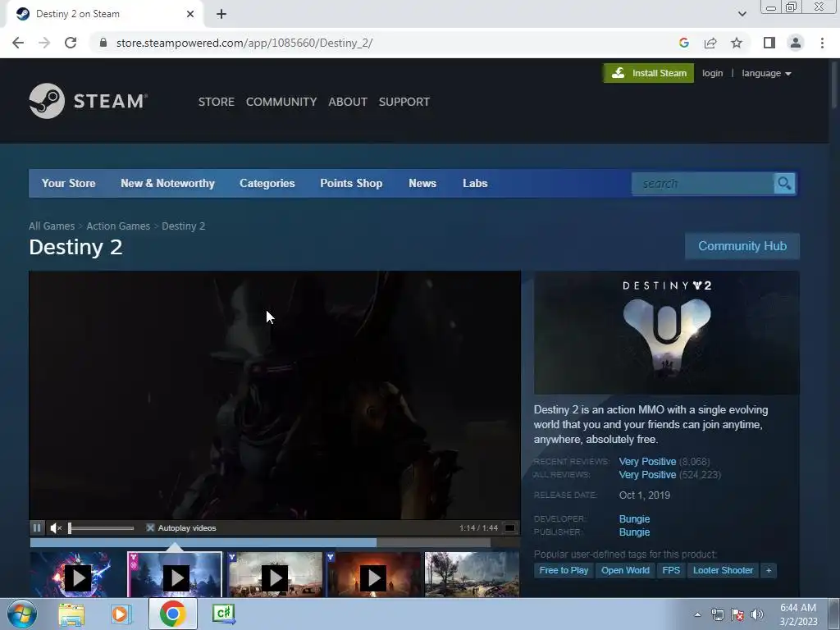Click Chrome icon in taskbar
The height and width of the screenshot is (630, 840).
pos(172,614)
